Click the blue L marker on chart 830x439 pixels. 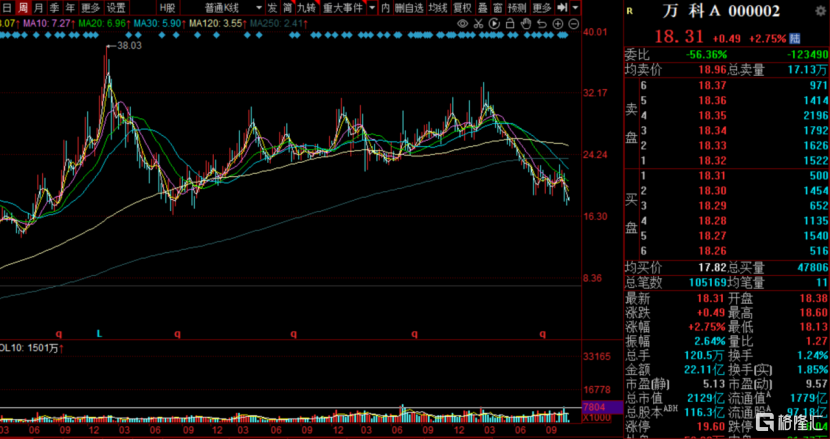click(99, 334)
